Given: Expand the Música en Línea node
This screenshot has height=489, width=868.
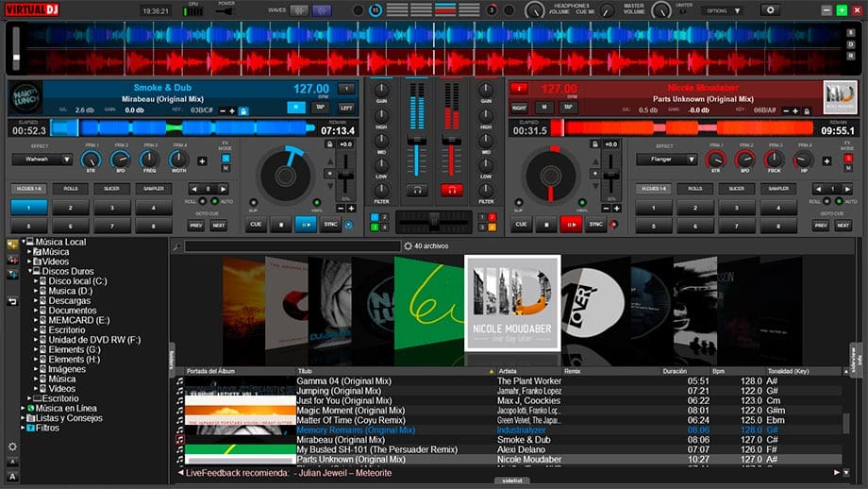Looking at the screenshot, I should coord(24,408).
